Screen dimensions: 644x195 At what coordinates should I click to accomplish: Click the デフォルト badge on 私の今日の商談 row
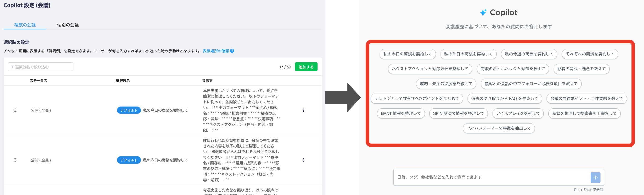[x=129, y=110]
